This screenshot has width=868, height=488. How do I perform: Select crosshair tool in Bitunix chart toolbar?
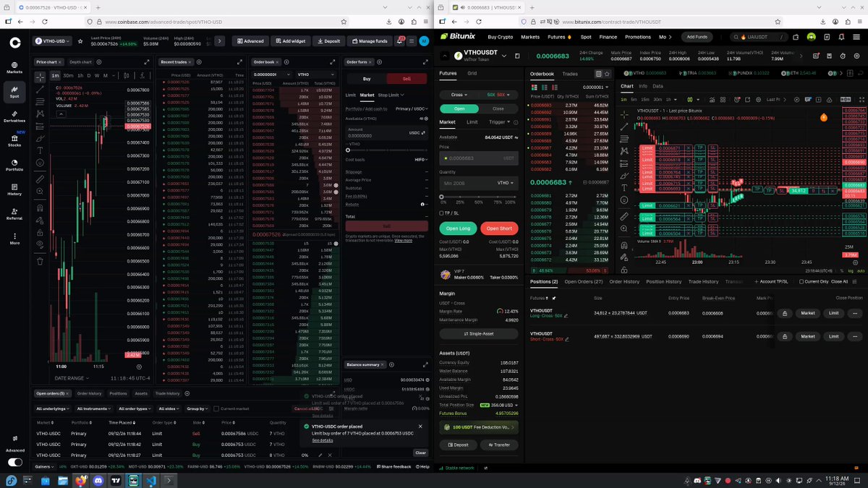pyautogui.click(x=624, y=114)
